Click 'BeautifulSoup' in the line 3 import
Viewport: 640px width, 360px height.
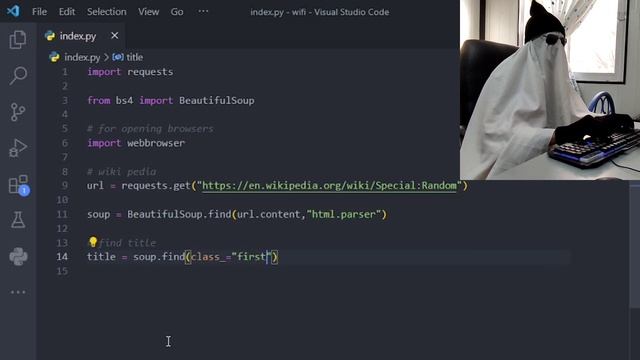(216, 100)
